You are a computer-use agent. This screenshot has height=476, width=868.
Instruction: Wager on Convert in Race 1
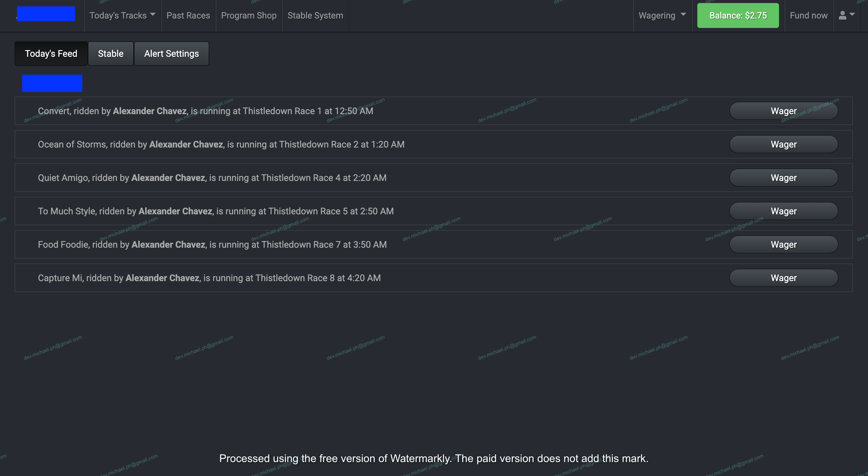click(x=784, y=111)
